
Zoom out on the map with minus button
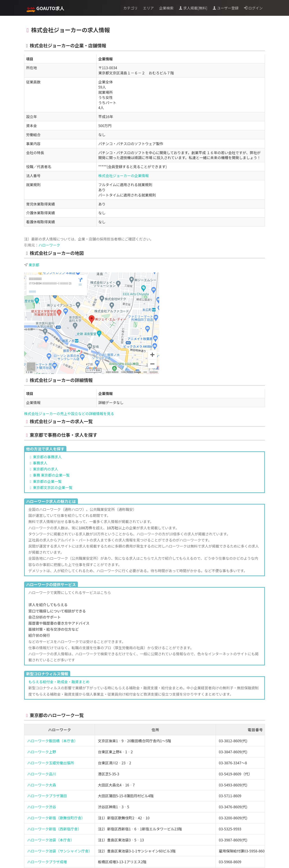click(x=152, y=364)
